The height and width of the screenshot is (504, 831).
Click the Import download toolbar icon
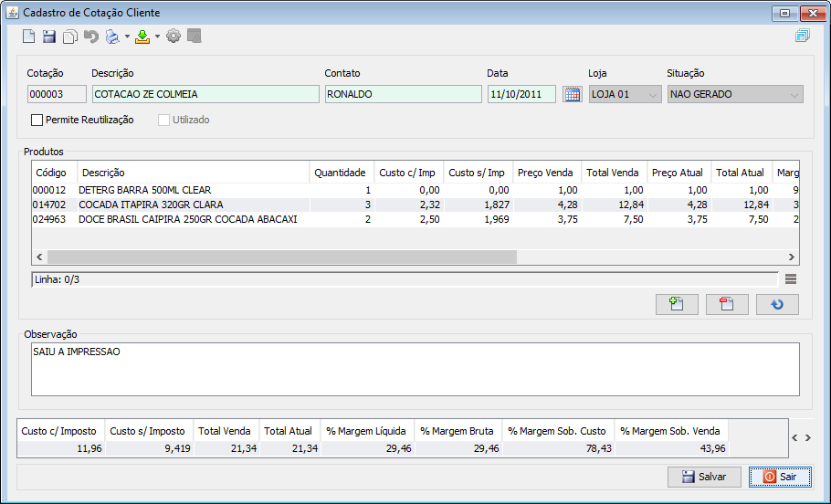point(142,37)
